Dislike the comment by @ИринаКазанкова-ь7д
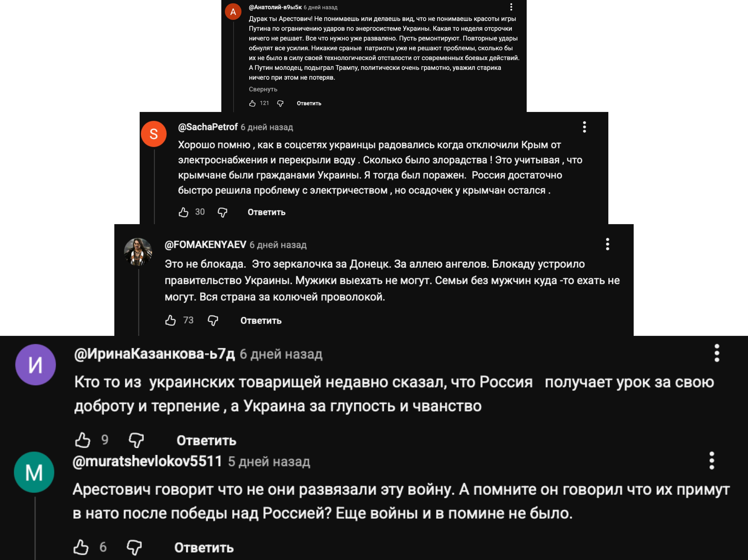This screenshot has height=560, width=748. 136,440
